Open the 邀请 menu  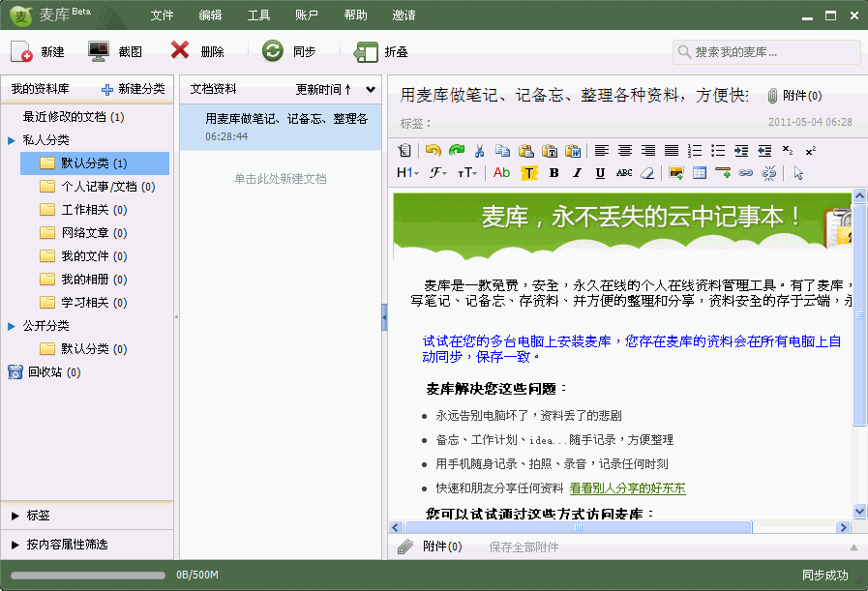pyautogui.click(x=404, y=15)
